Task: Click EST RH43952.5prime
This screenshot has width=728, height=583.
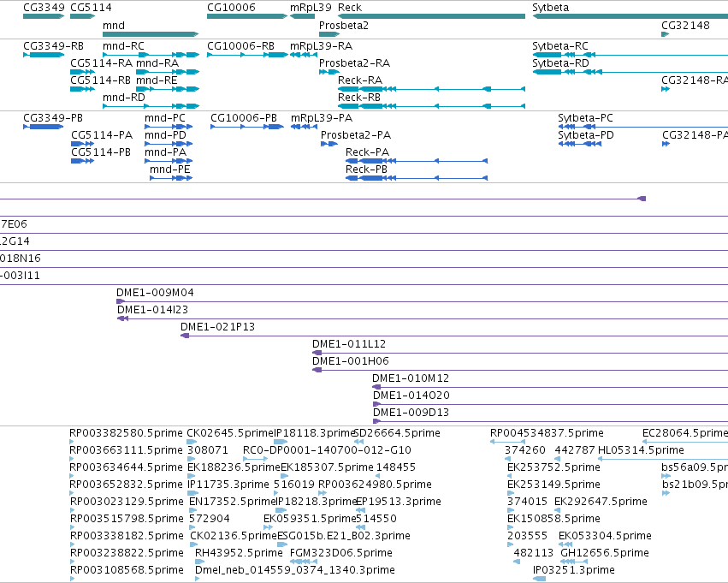Action: 239,553
